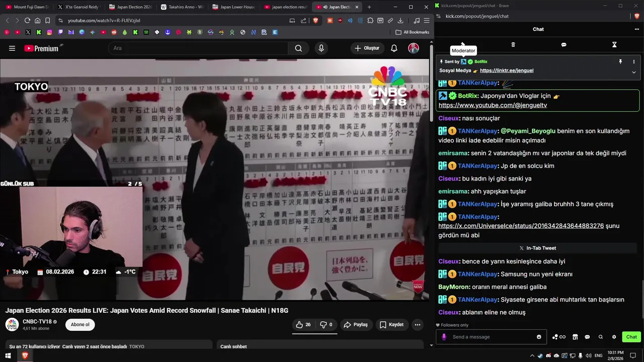This screenshot has height=362, width=644.
Task: Expand pinned message chevron
Action: click(634, 72)
